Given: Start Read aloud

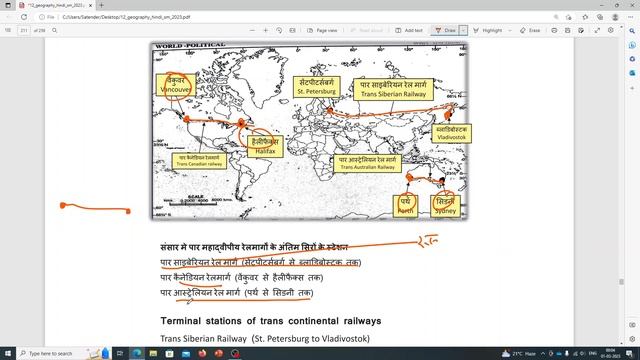Looking at the screenshot, I should click(367, 30).
